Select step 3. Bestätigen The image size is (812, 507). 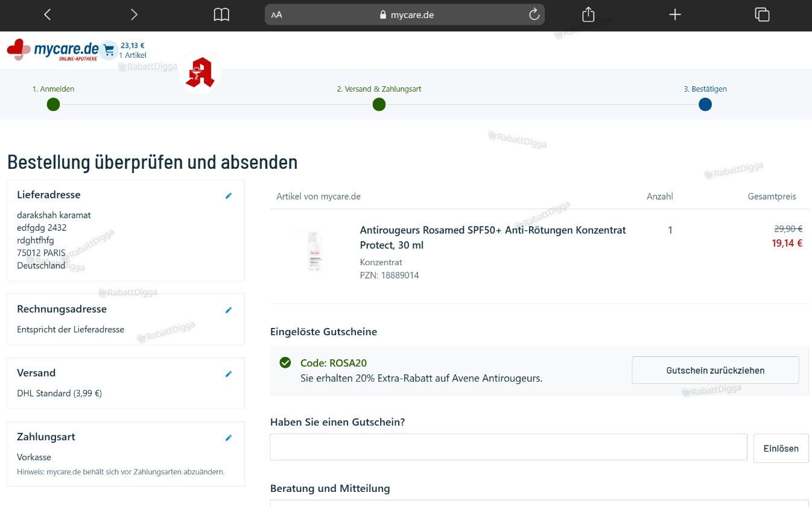705,98
